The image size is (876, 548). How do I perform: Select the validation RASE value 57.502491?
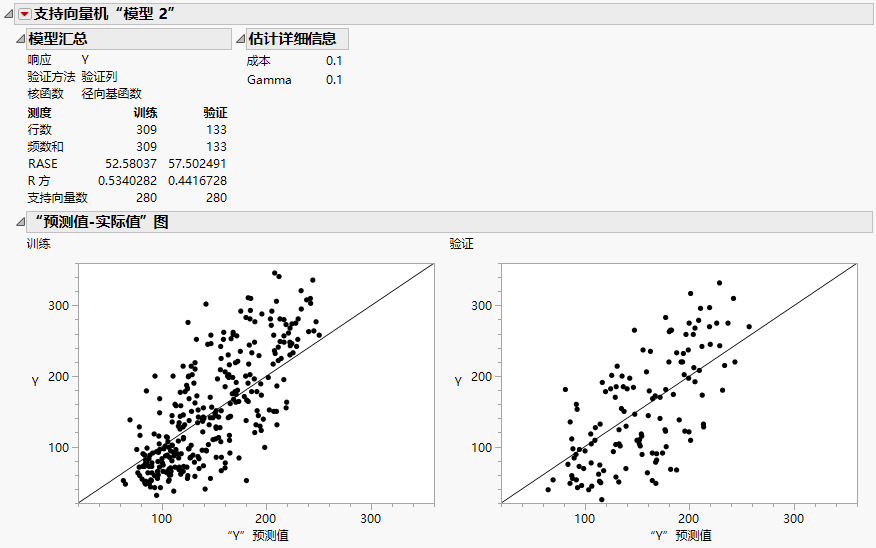pyautogui.click(x=197, y=164)
